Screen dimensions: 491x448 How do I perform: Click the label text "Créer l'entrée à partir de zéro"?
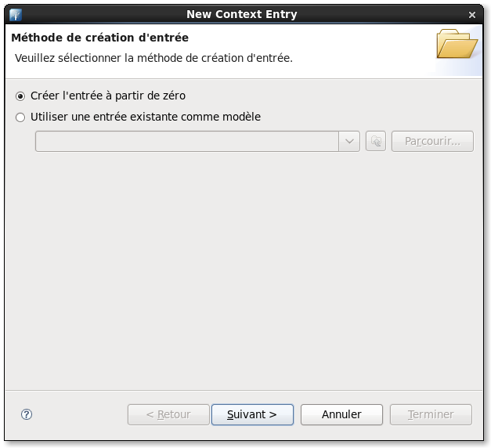tap(108, 96)
